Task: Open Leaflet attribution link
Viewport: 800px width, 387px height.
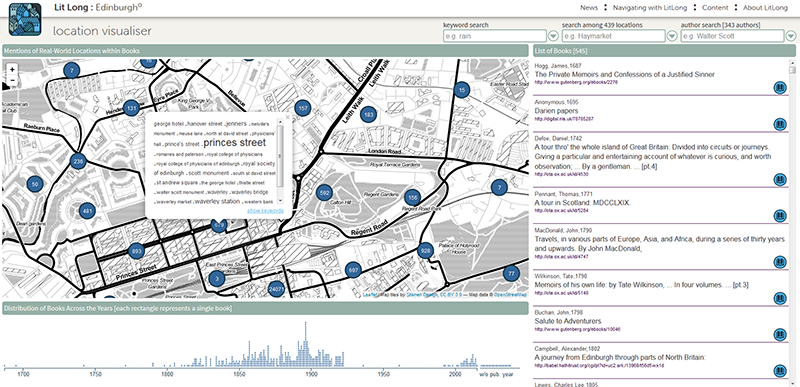Action: (x=369, y=295)
